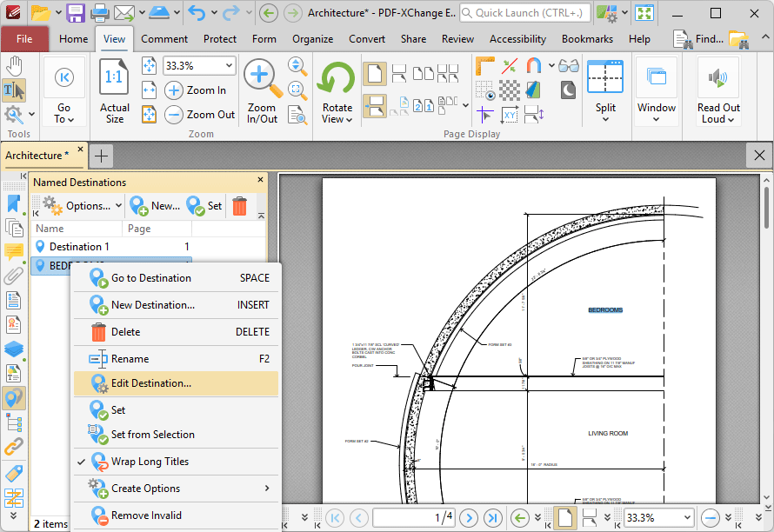Select the Destination 1 row

pos(111,246)
